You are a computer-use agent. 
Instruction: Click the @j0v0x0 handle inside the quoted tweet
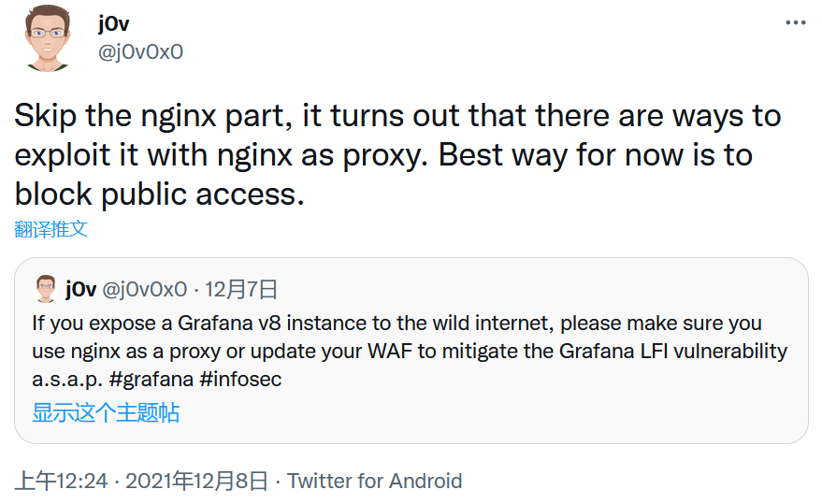click(144, 289)
